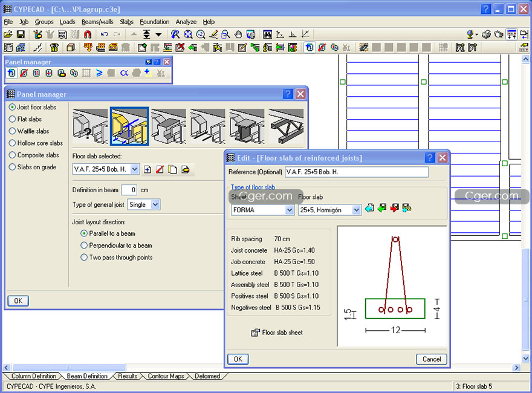532x393 pixels.
Task: Open the Sheet FORMA dropdown
Action: tap(290, 210)
